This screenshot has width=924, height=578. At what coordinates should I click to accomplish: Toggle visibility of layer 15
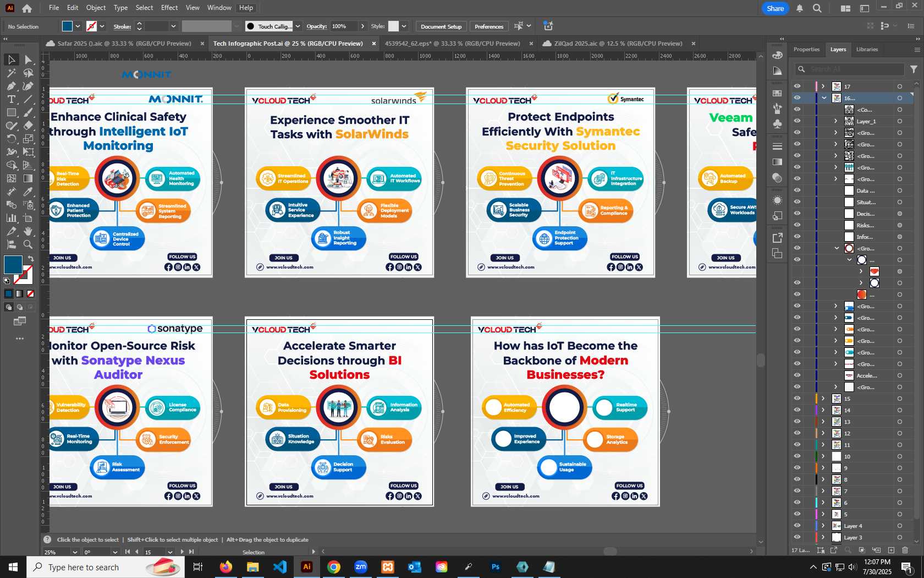797,399
